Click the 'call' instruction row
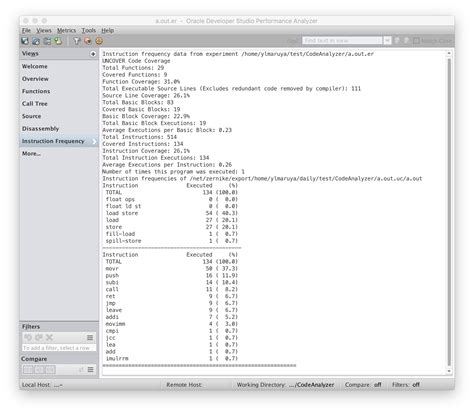 [x=172, y=289]
